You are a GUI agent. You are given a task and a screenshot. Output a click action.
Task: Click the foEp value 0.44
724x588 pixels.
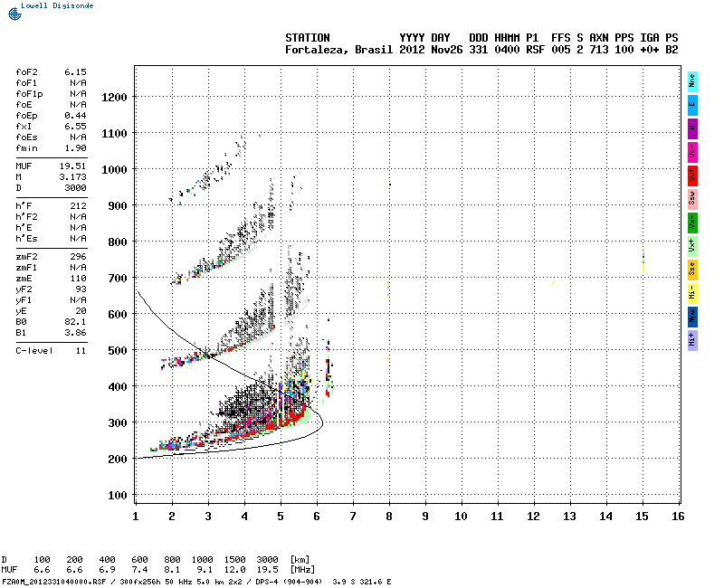point(75,116)
